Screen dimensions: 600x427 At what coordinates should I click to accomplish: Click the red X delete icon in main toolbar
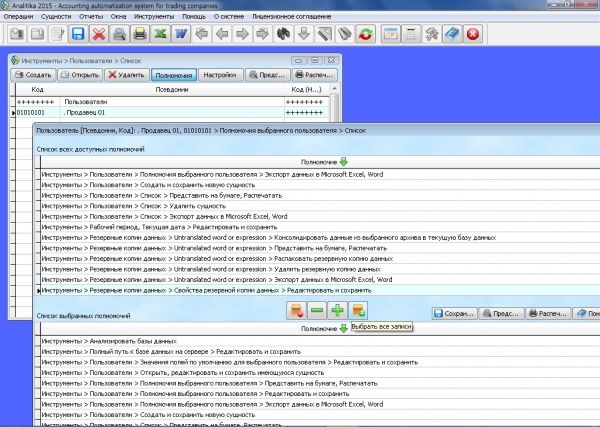pyautogui.click(x=100, y=34)
